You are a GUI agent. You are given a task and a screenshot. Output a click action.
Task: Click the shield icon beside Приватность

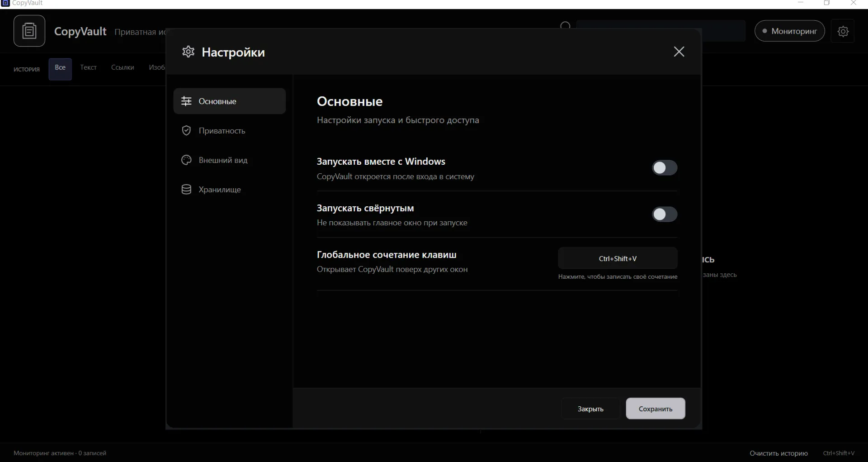(x=186, y=130)
